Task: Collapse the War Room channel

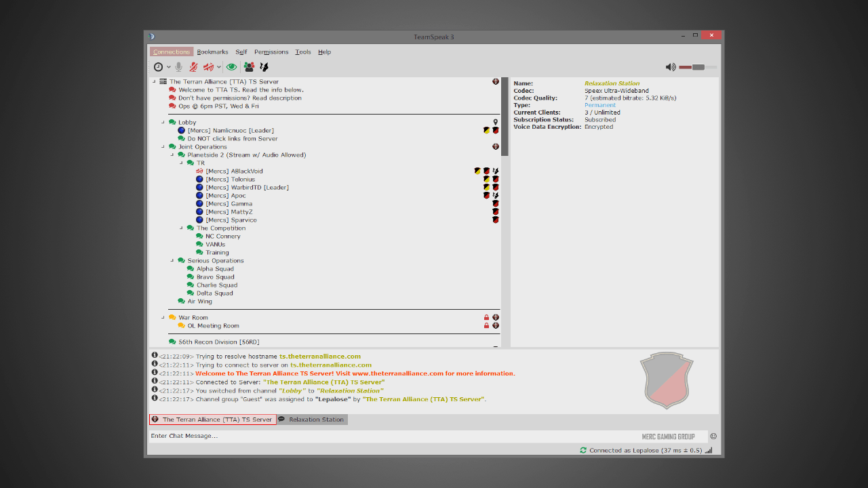Action: [163, 317]
